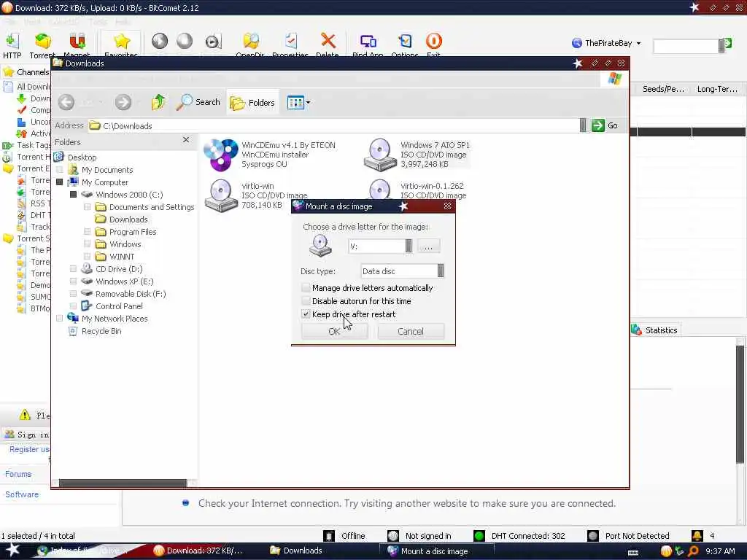Click Register user link in BitComet sidebar
The width and height of the screenshot is (747, 560).
[29, 449]
